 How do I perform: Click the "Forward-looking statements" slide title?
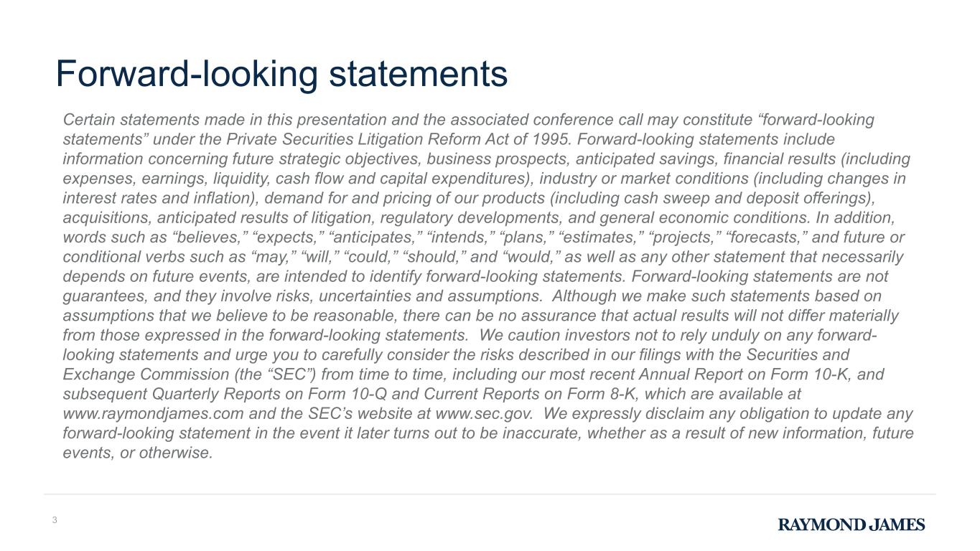click(282, 74)
